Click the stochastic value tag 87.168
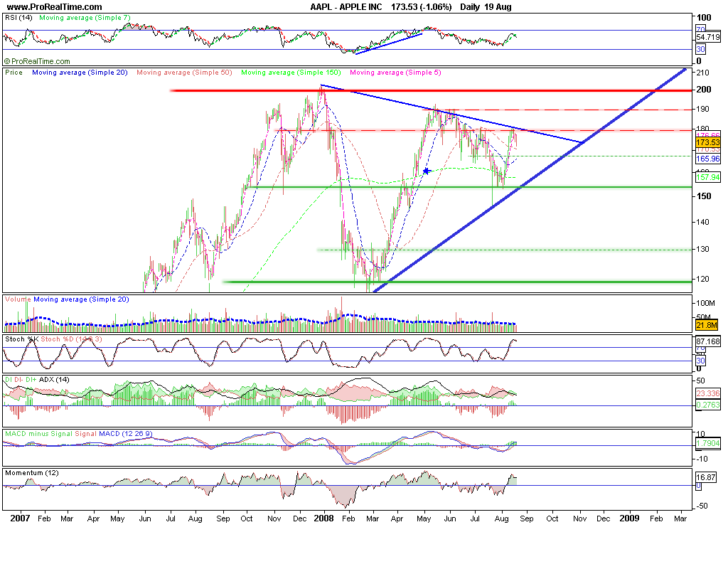Viewport: 728px width, 569px height. pyautogui.click(x=709, y=341)
